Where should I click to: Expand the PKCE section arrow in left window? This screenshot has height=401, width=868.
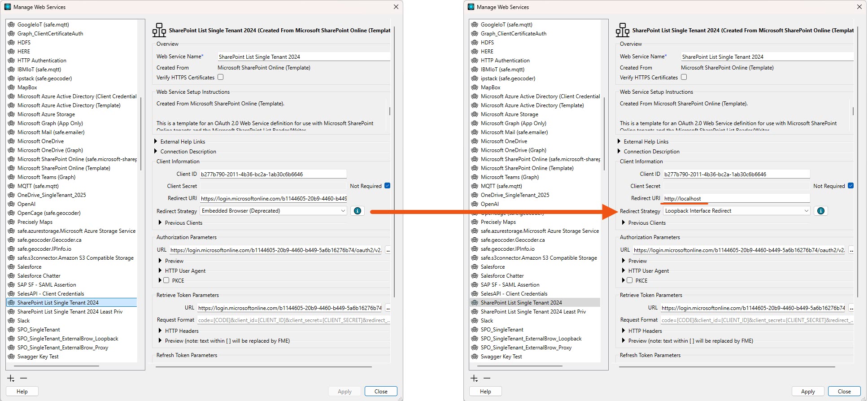point(160,280)
